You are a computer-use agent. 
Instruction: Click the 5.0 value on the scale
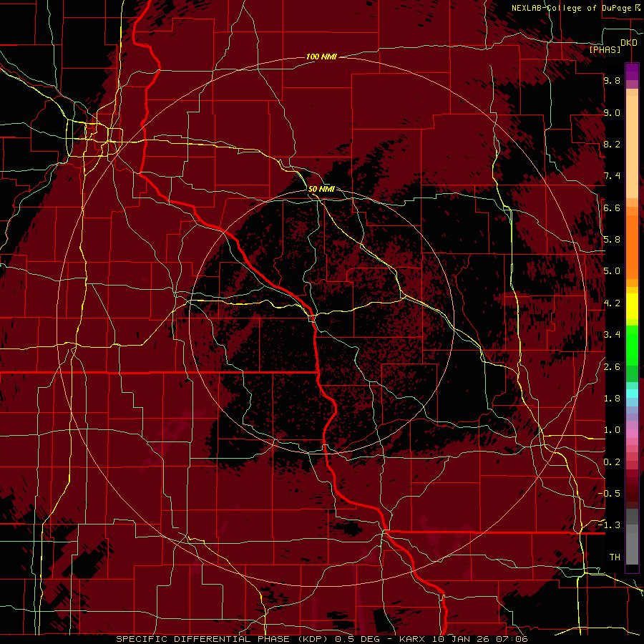coord(612,271)
